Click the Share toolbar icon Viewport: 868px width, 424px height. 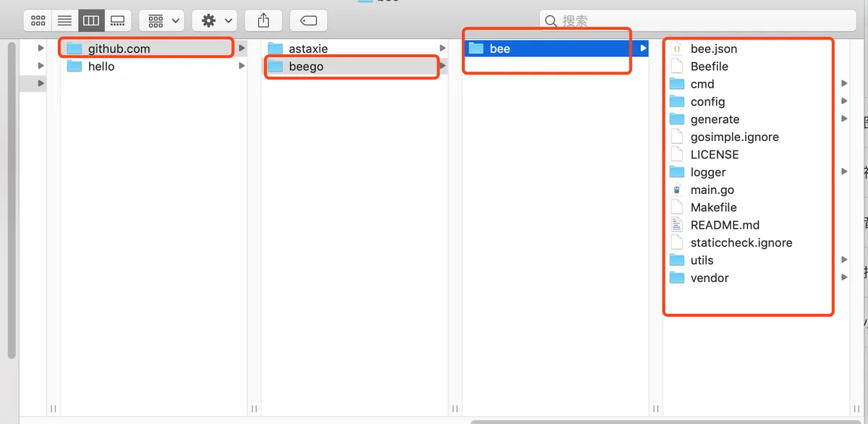[x=263, y=21]
